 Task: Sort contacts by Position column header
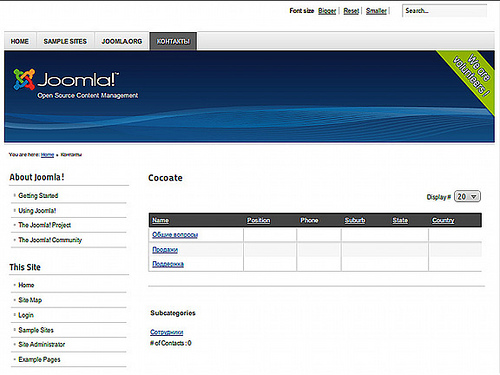[x=258, y=220]
